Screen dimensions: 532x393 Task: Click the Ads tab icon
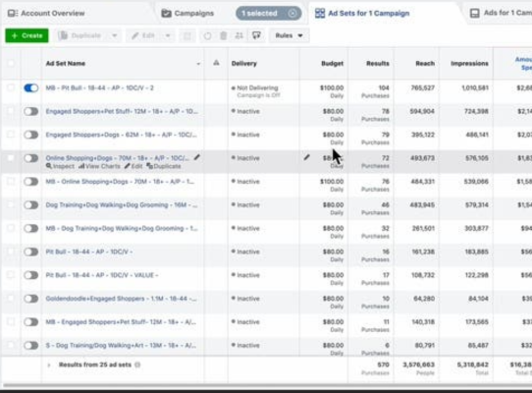475,13
